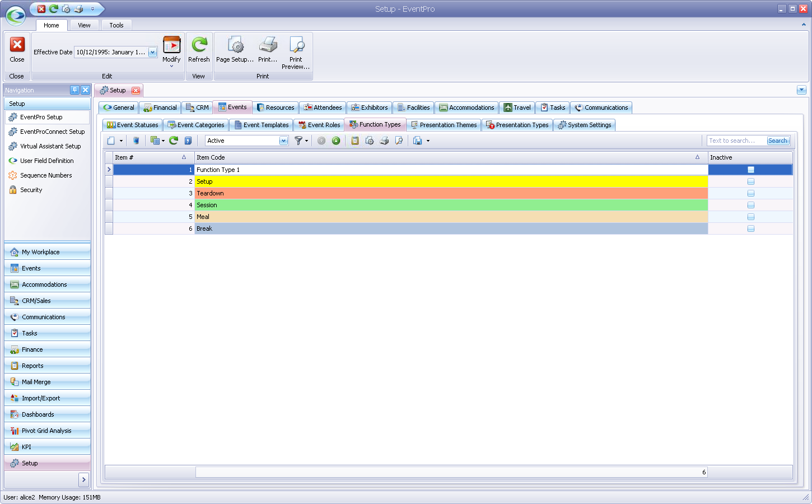The height and width of the screenshot is (504, 812).
Task: Sort by the Item # column header
Action: click(x=153, y=157)
